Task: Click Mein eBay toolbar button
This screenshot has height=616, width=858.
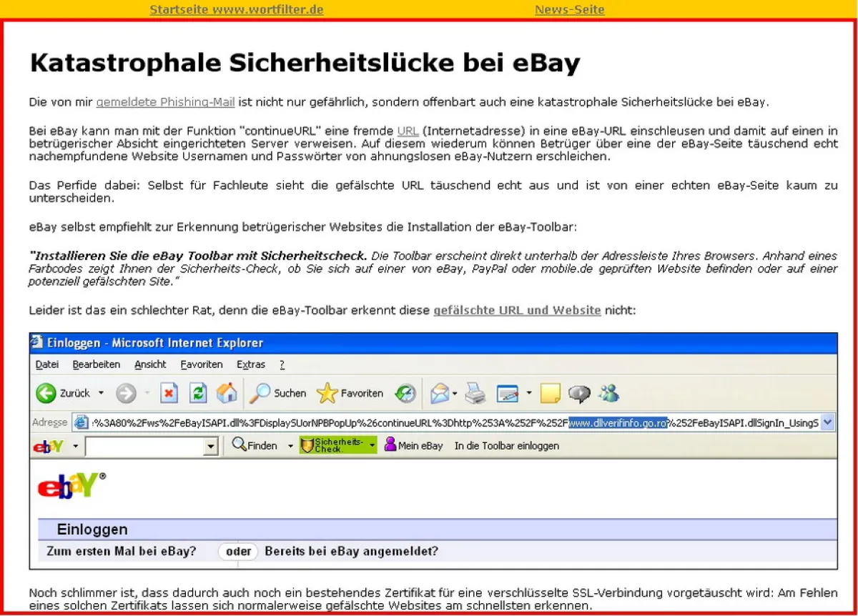Action: tap(414, 446)
